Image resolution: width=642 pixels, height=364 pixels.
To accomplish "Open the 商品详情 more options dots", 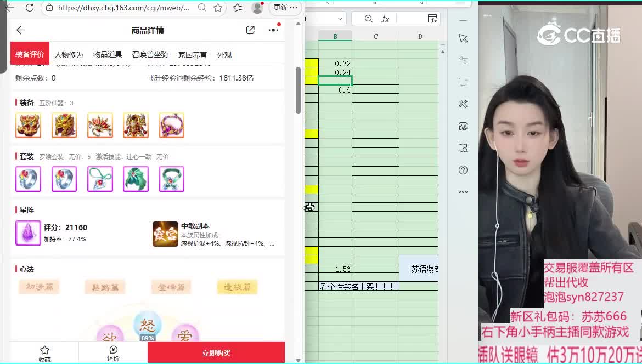I will (x=273, y=30).
